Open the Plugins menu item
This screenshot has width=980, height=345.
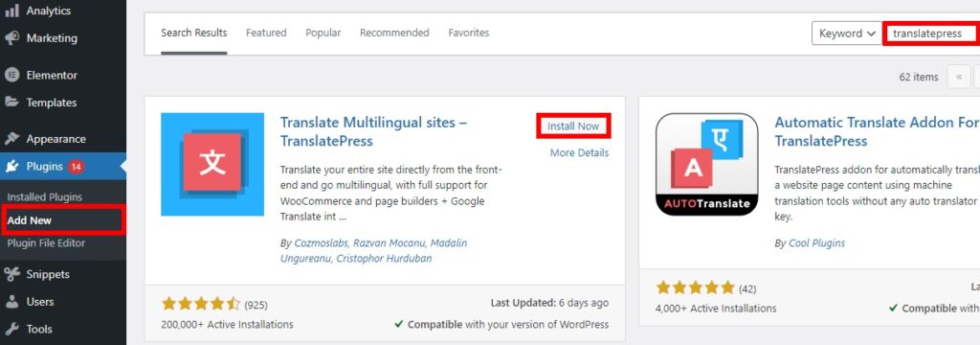pyautogui.click(x=63, y=167)
